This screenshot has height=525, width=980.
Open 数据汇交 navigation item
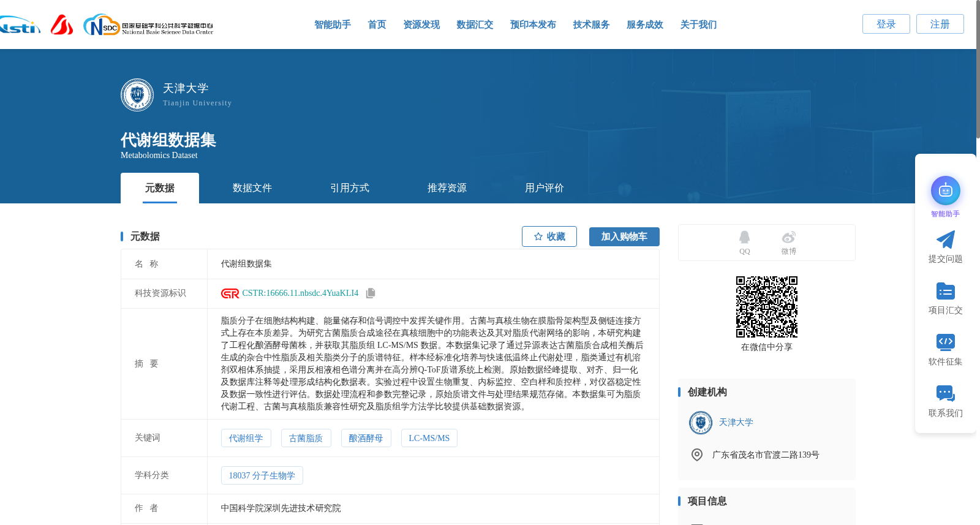pyautogui.click(x=475, y=25)
